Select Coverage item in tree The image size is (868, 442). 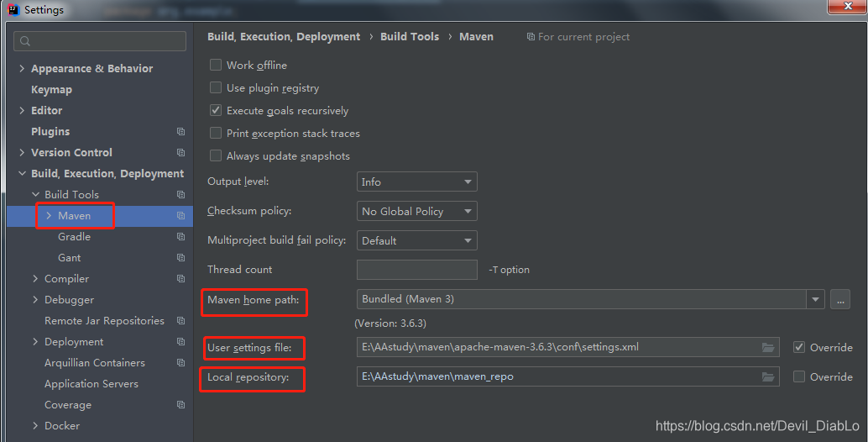[x=68, y=405]
